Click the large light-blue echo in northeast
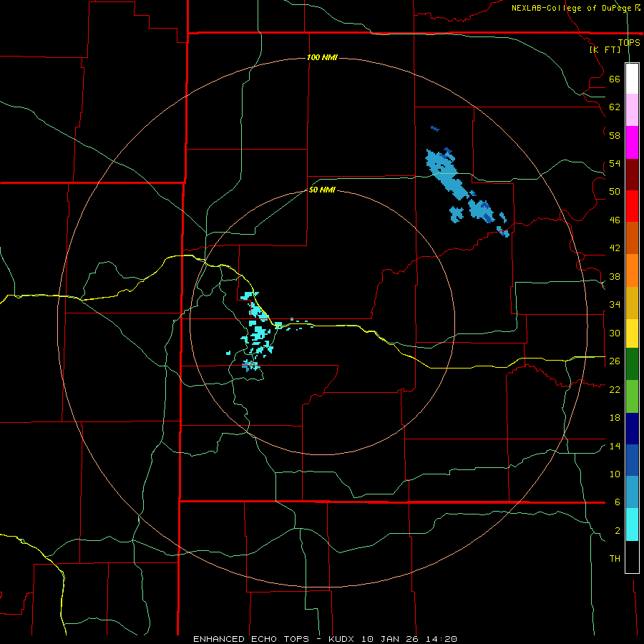 coord(446,174)
